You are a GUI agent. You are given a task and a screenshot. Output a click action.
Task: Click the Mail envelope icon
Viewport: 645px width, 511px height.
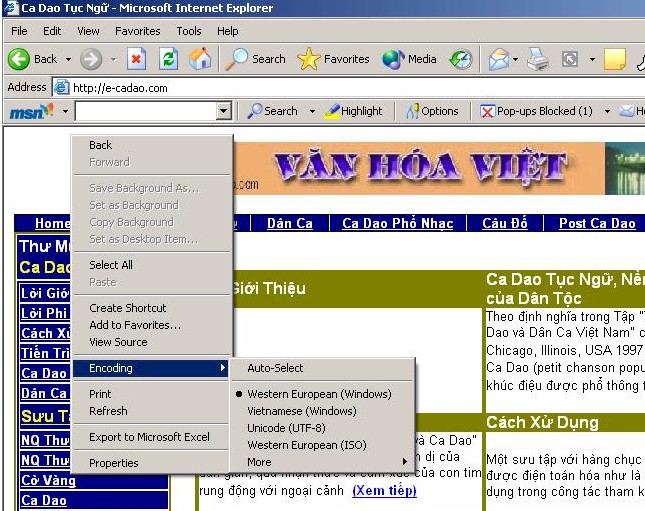click(x=499, y=59)
